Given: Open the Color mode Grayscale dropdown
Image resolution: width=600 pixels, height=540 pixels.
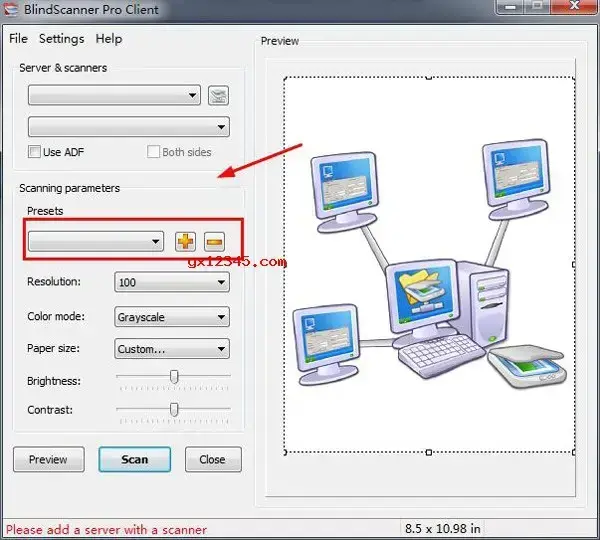Looking at the screenshot, I should point(172,317).
